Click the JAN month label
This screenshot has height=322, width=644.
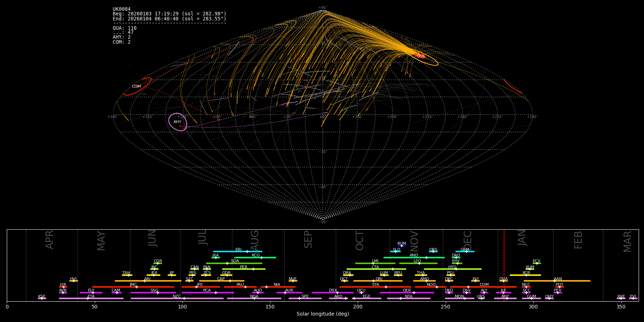coord(522,238)
